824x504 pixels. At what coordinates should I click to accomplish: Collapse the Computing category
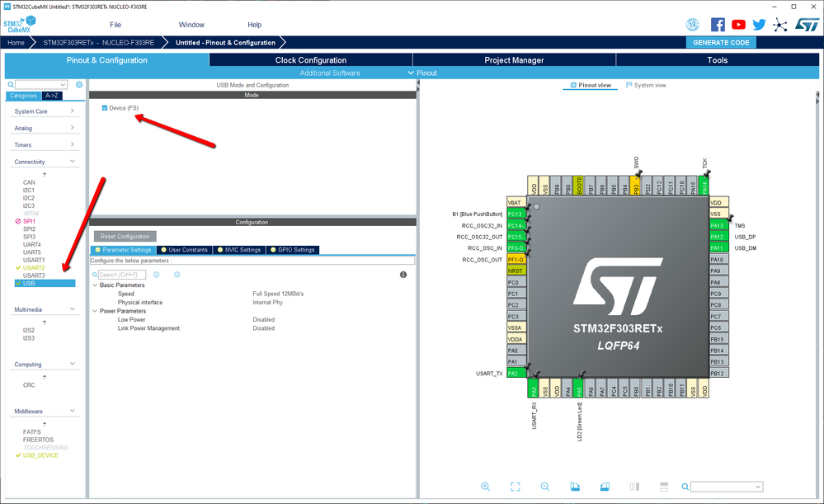point(45,364)
